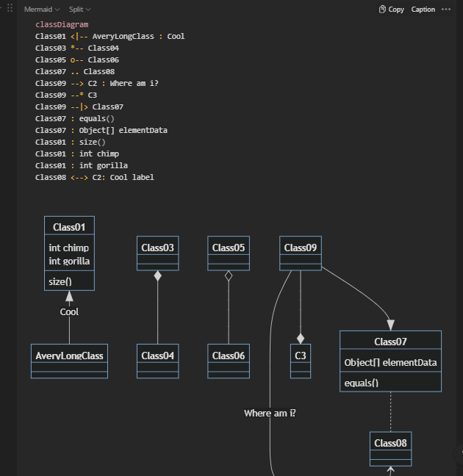Select the Class04 node in diagram
Viewport: 463px width, 476px height.
[x=158, y=361]
